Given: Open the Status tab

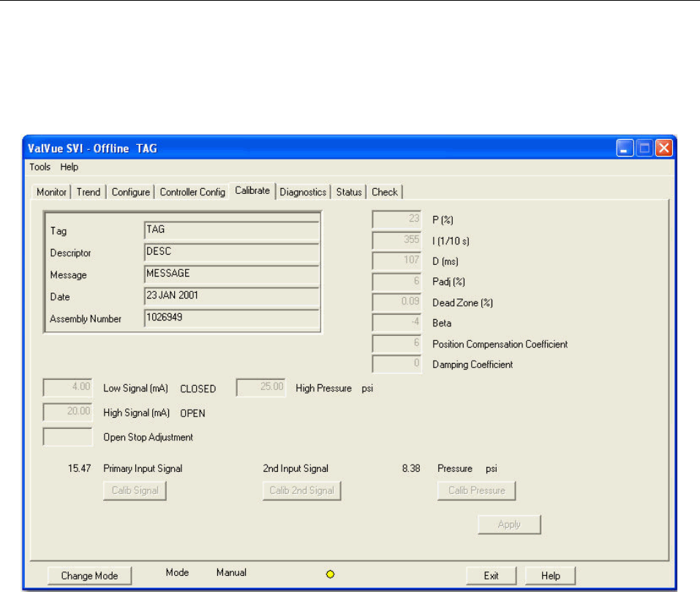Looking at the screenshot, I should [x=349, y=192].
